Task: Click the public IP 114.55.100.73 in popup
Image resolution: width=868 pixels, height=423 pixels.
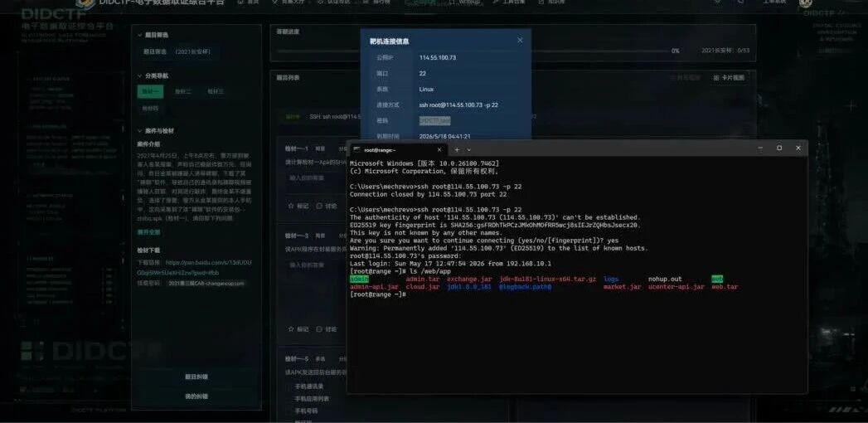Action: tap(438, 57)
